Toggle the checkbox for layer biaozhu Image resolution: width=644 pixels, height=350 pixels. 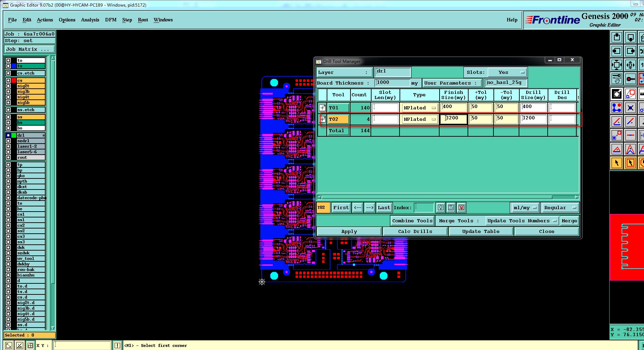(x=8, y=275)
